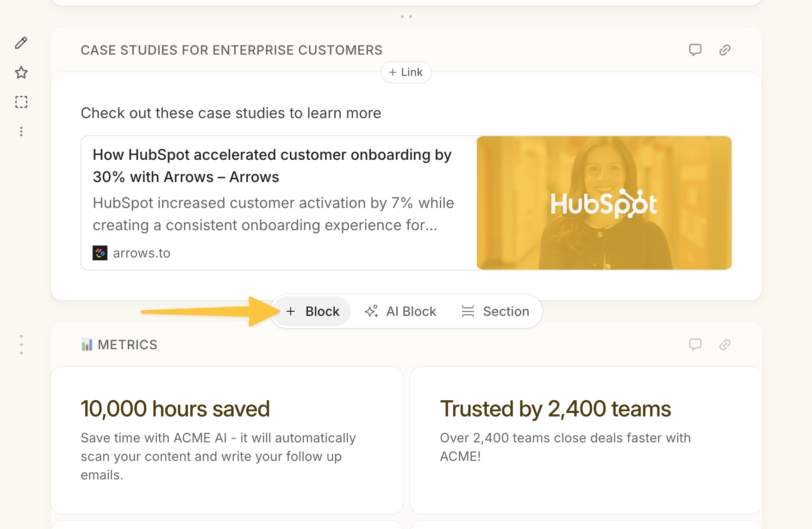Copy link to the Case Studies section
Image resolution: width=812 pixels, height=529 pixels.
725,50
